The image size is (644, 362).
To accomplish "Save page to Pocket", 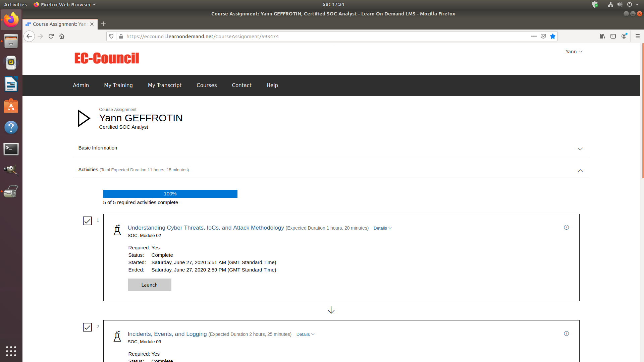I will pyautogui.click(x=543, y=36).
